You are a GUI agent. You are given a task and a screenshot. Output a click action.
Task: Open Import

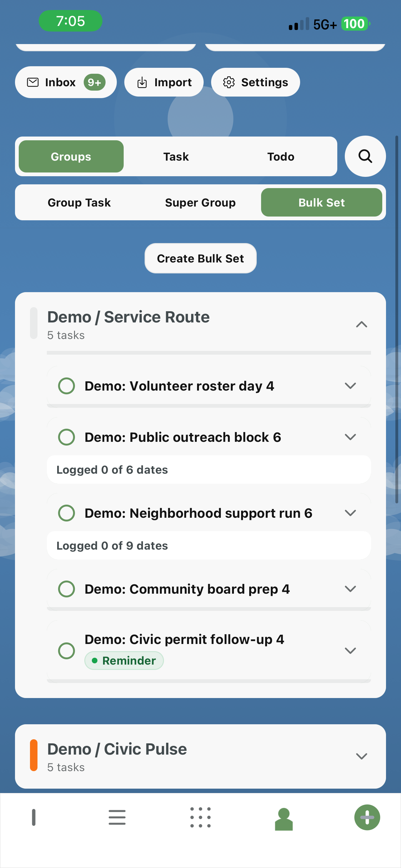pos(164,82)
